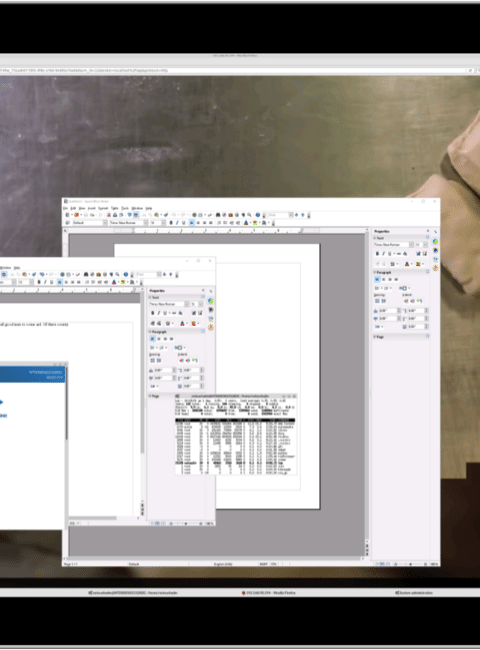Toggle INSRT mode in back Writer status bar

(x=264, y=564)
